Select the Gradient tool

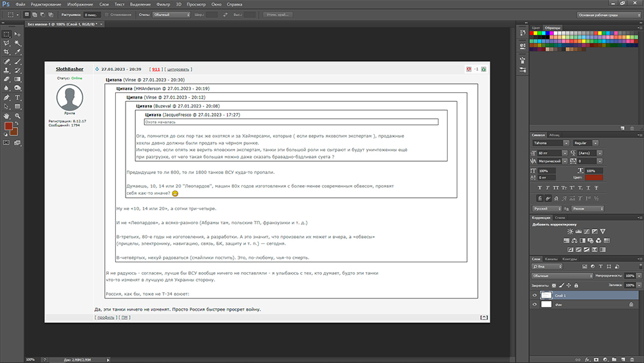tap(17, 79)
